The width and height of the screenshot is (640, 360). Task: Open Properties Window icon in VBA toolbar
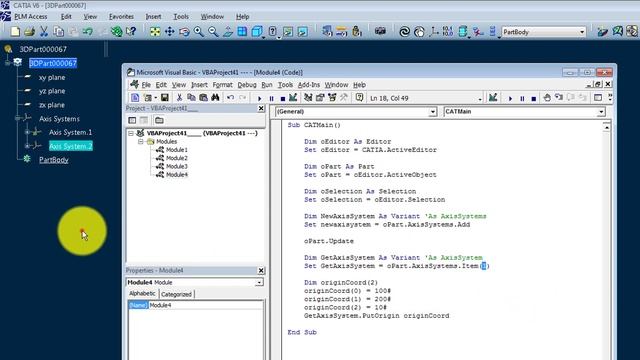[x=320, y=98]
